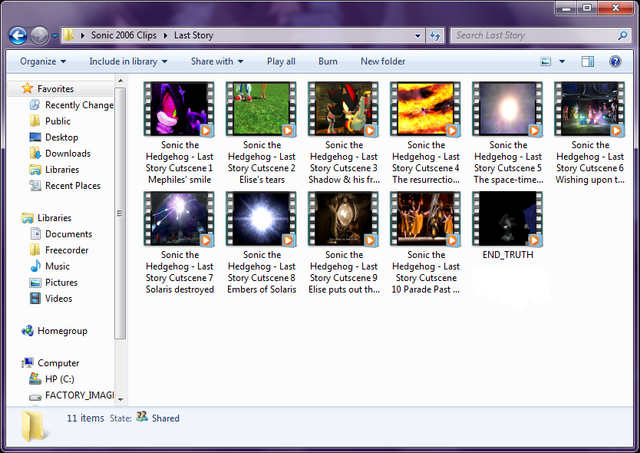This screenshot has width=640, height=453.
Task: Select the END_TRUTH video thumbnail
Action: pos(507,219)
